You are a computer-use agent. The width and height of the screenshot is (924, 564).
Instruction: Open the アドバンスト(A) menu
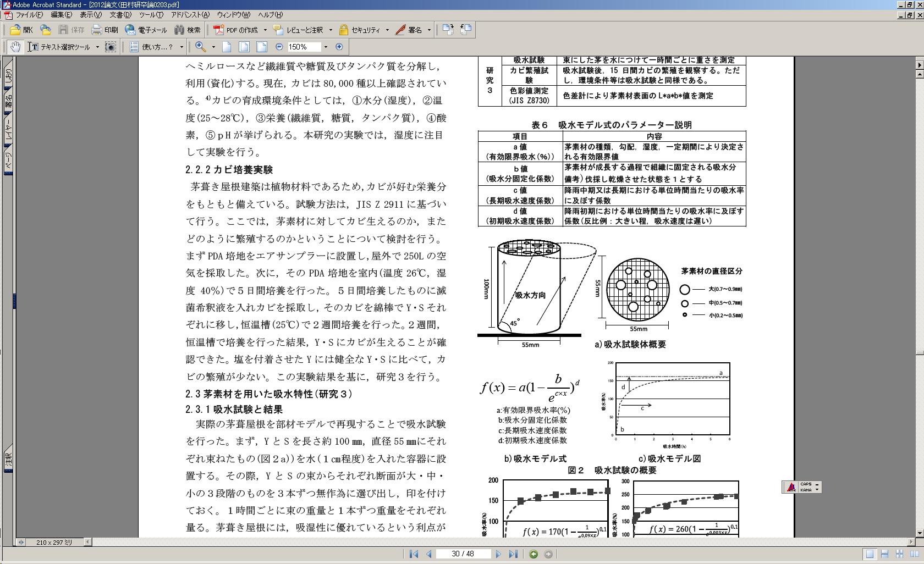click(x=190, y=15)
